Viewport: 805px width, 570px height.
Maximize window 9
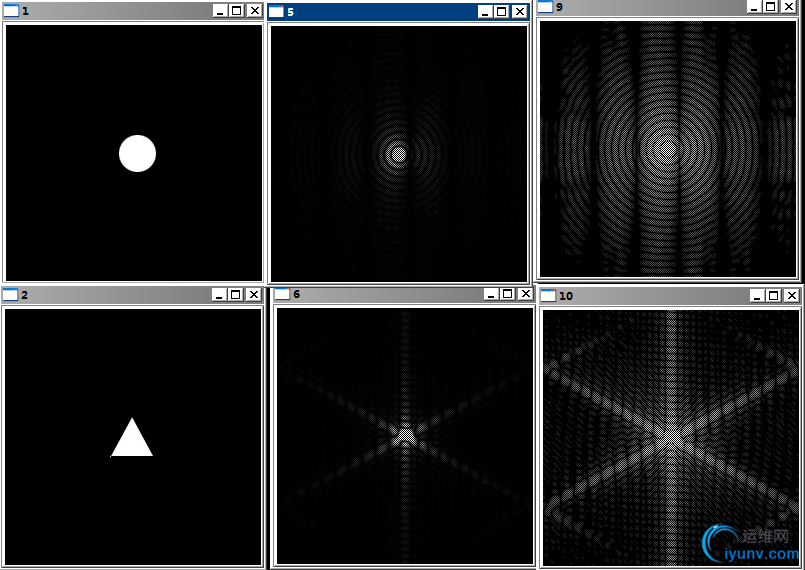[770, 7]
